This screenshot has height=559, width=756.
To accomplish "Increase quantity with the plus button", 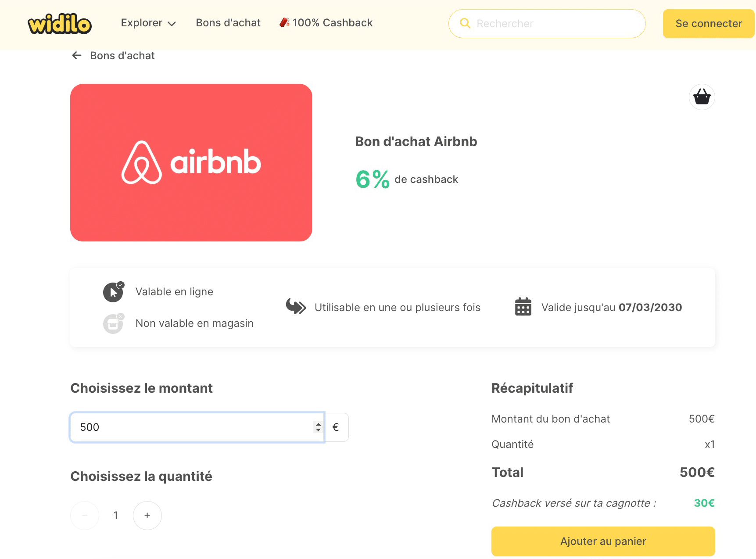I will [147, 515].
